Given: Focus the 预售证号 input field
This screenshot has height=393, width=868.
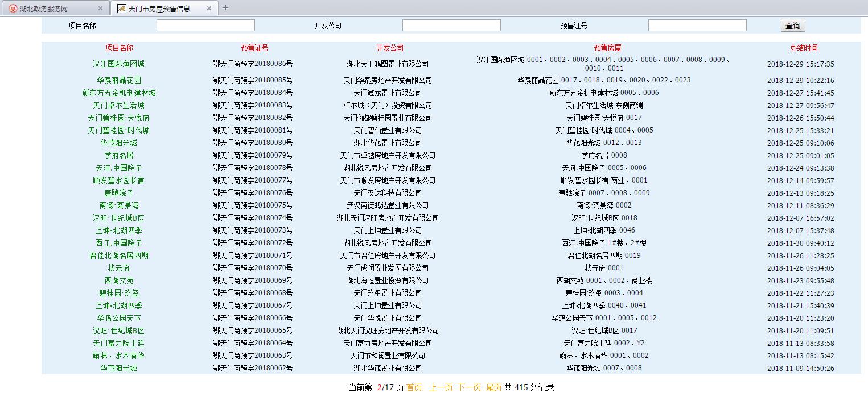Looking at the screenshot, I should [x=697, y=26].
